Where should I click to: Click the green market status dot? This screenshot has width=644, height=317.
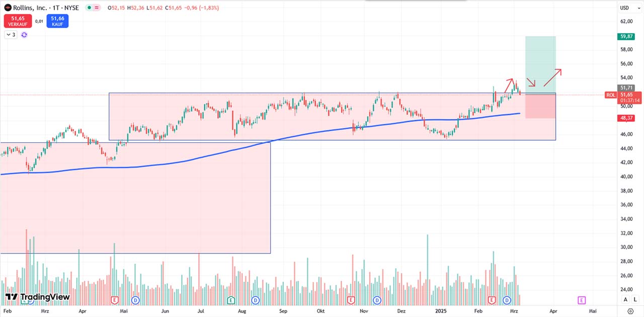(x=89, y=8)
